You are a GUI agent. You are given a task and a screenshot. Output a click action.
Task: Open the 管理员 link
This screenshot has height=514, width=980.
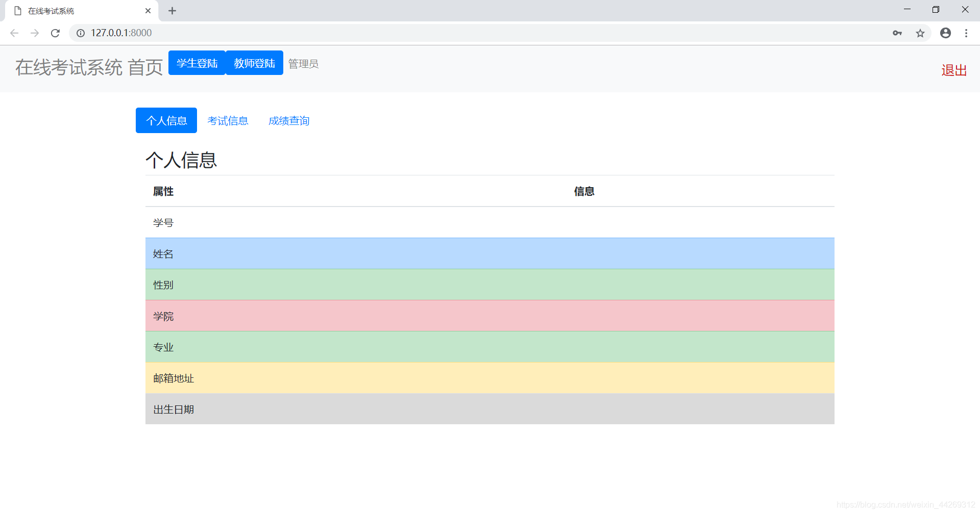pos(303,64)
